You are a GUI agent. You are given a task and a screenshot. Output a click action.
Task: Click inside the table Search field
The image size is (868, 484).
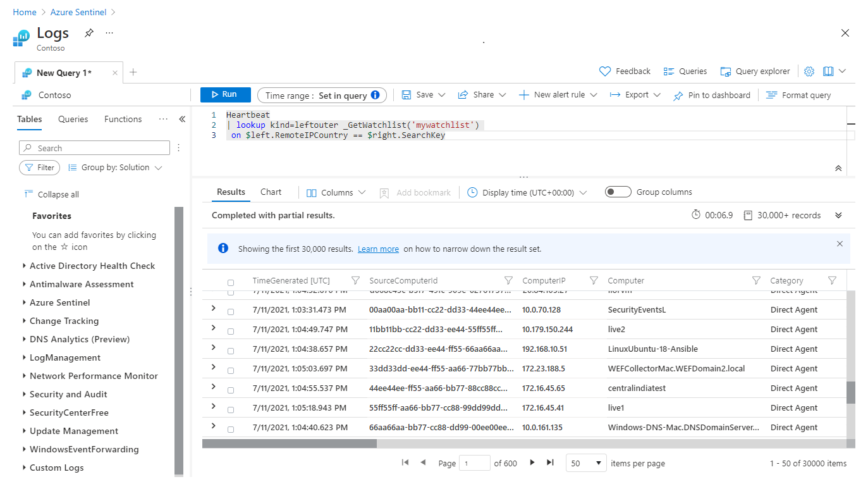click(94, 147)
